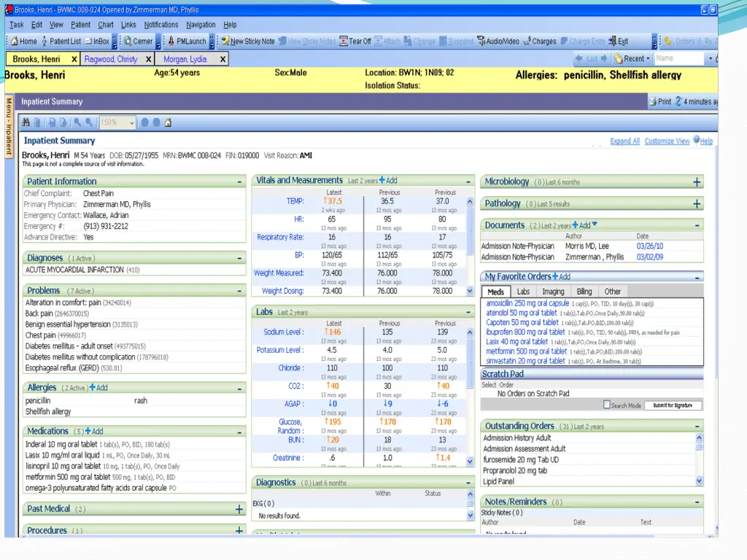The width and height of the screenshot is (747, 560).
Task: Select metformin 500 mg oral tablet favorite order
Action: [x=527, y=351]
